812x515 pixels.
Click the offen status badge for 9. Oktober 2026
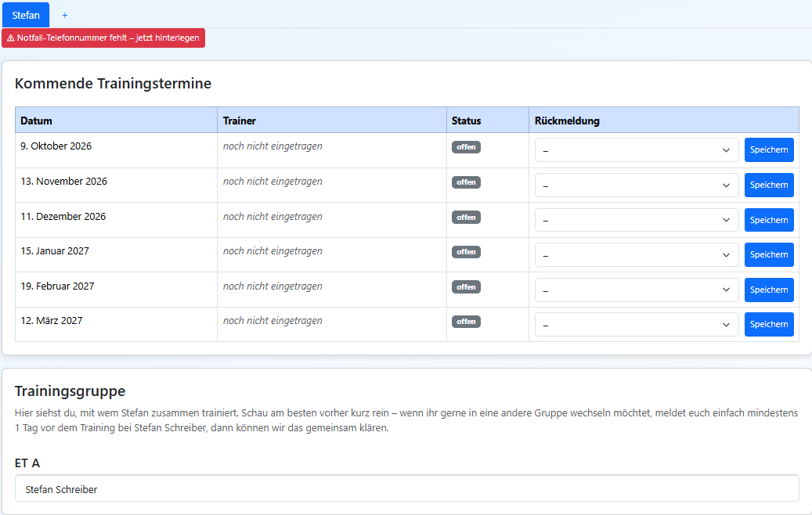pyautogui.click(x=466, y=147)
